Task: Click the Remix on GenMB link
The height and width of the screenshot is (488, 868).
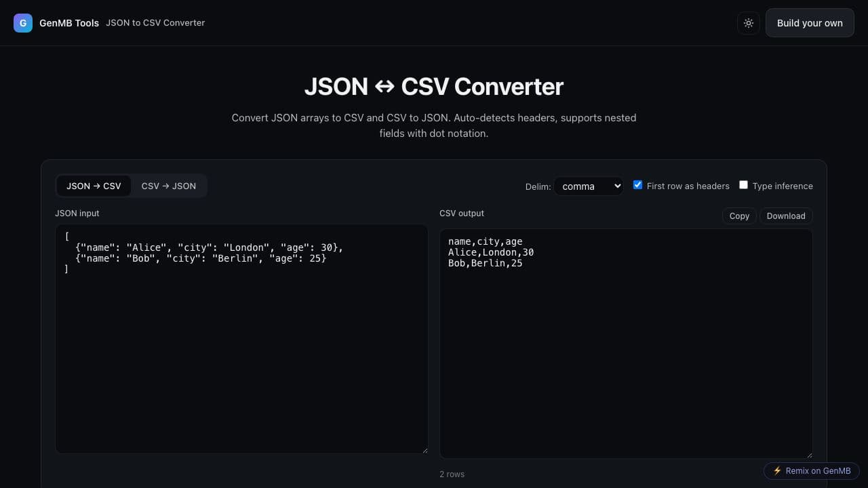Action: click(812, 471)
